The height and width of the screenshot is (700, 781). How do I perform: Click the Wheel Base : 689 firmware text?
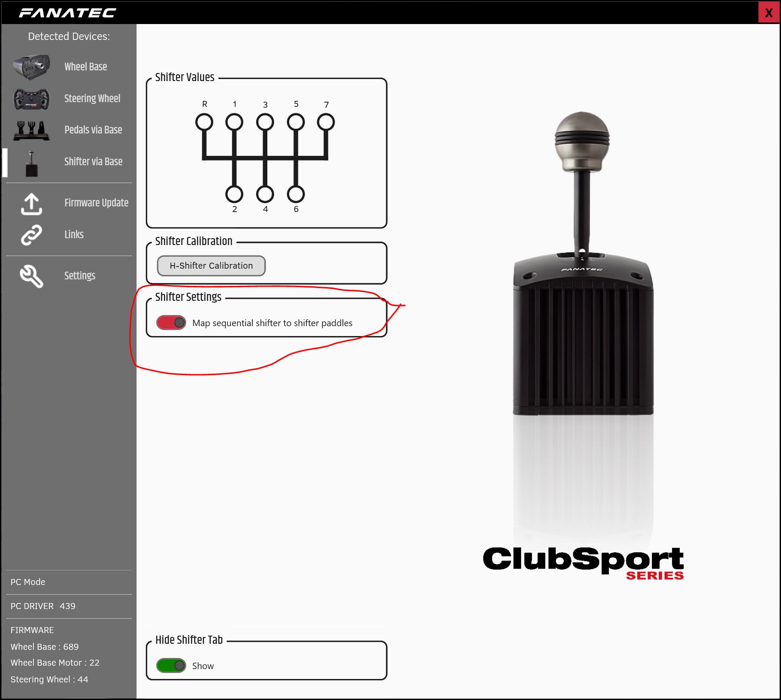pos(45,646)
